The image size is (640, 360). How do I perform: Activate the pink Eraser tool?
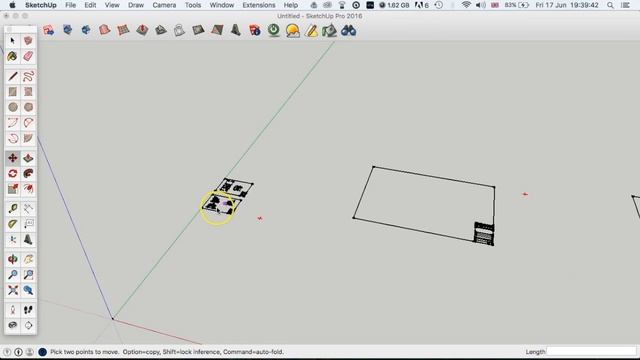coord(28,56)
